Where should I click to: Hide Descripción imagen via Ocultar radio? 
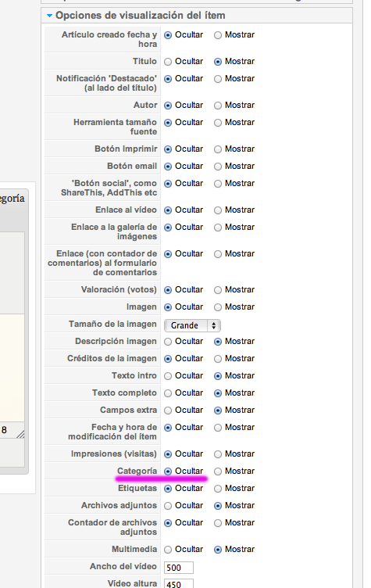tap(168, 342)
